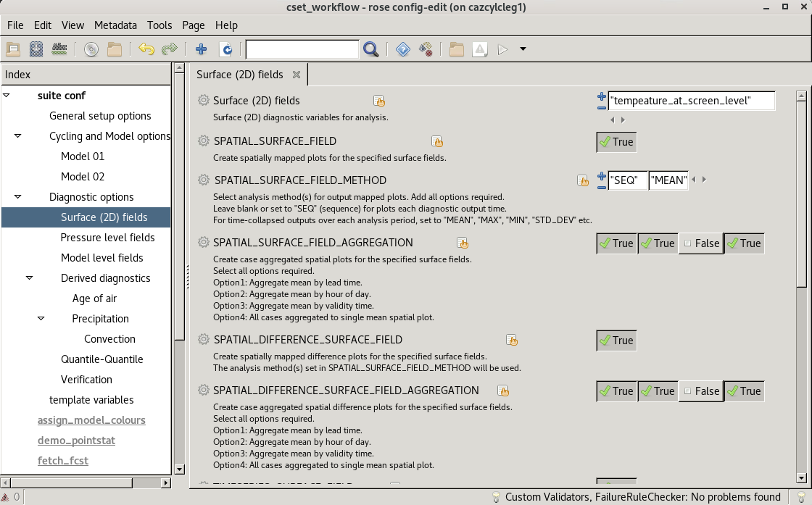The width and height of the screenshot is (812, 505).
Task: Click the index panel vertical scrollbar
Action: (179, 207)
